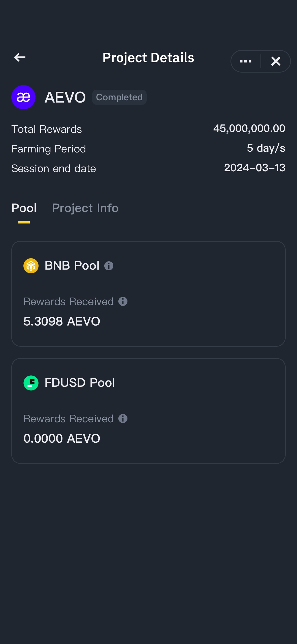Open the info icon beside BNB Rewards Received

(123, 301)
